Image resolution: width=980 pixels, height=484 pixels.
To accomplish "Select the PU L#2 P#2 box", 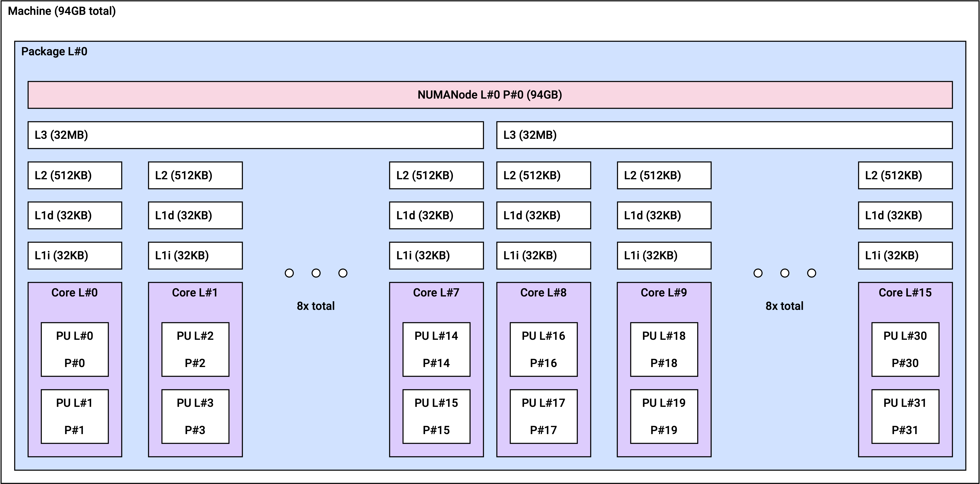I will coord(195,350).
